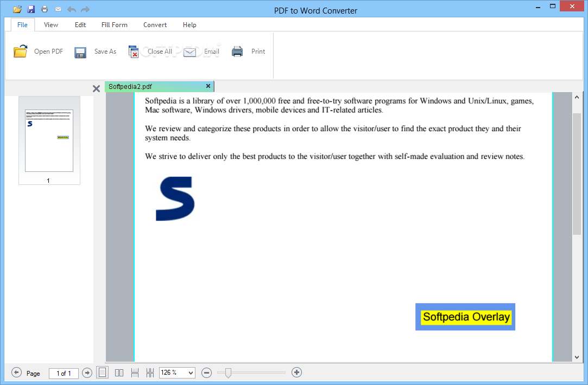
Task: Click the Print label
Action: [258, 52]
